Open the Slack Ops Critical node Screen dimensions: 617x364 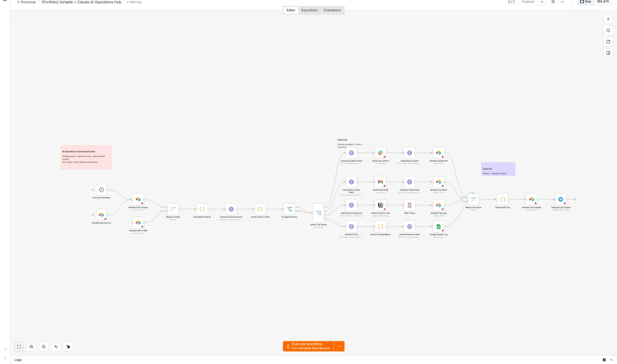point(381,153)
